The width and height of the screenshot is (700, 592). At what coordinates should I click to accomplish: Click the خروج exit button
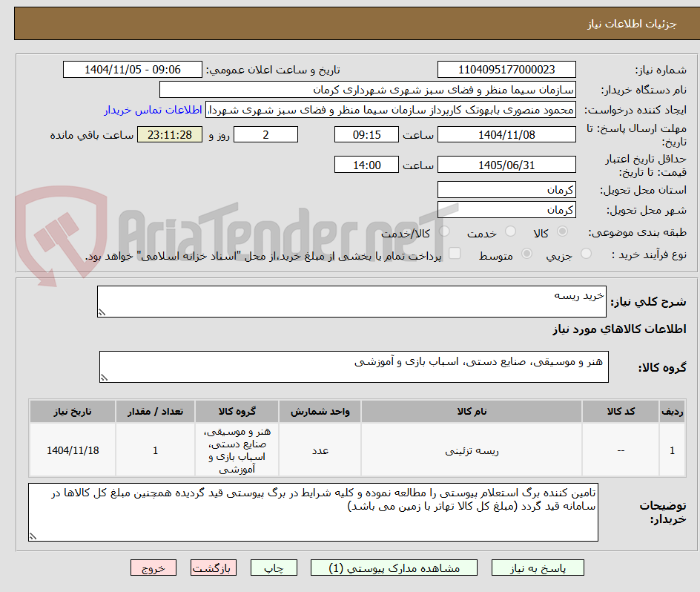pyautogui.click(x=153, y=568)
